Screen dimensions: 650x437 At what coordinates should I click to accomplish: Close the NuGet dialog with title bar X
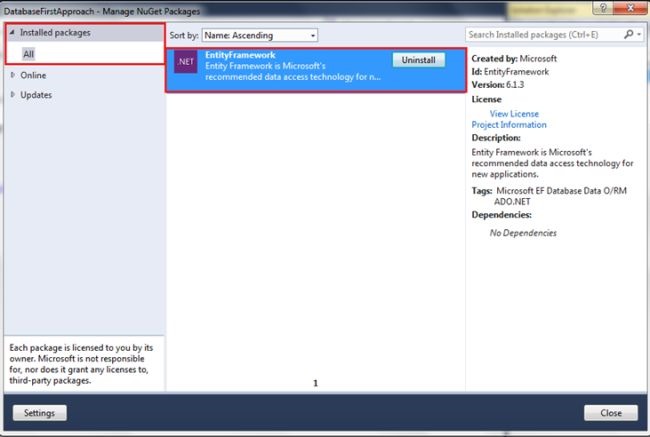tap(630, 8)
